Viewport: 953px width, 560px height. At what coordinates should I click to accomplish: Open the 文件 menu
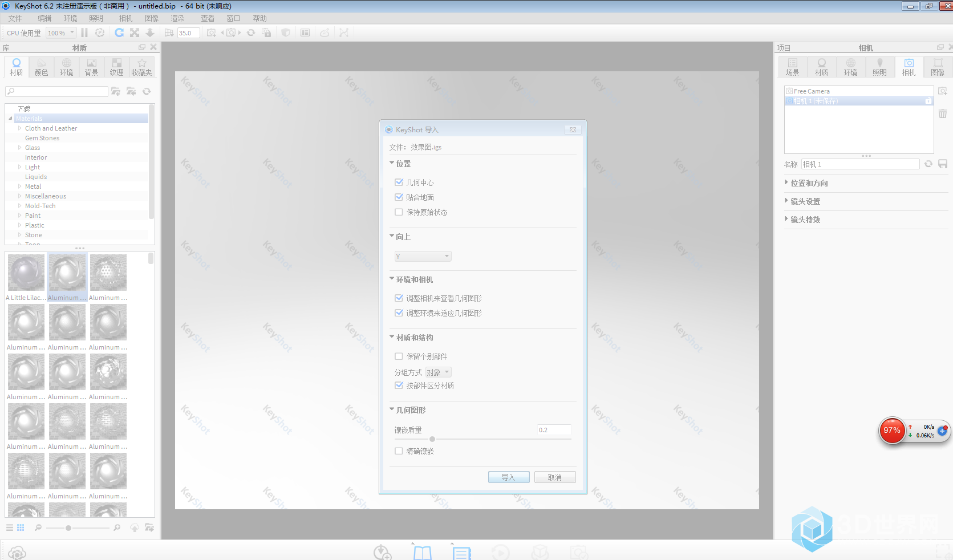coord(15,18)
